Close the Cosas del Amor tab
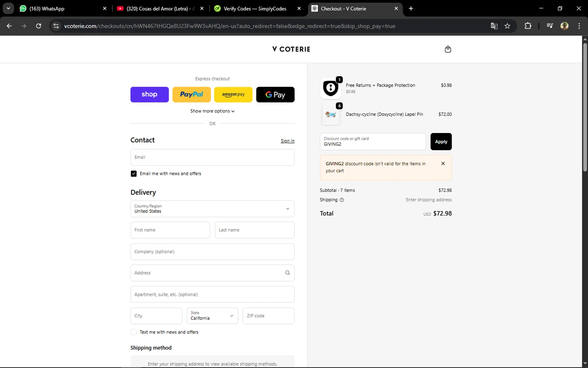 pyautogui.click(x=202, y=8)
